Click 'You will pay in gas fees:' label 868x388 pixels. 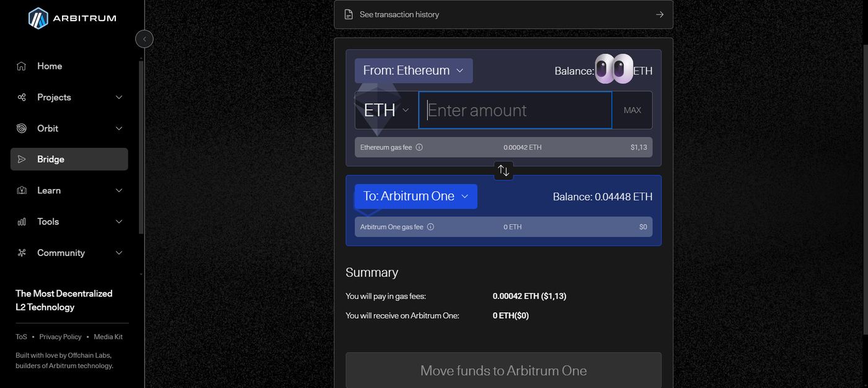[x=386, y=296]
